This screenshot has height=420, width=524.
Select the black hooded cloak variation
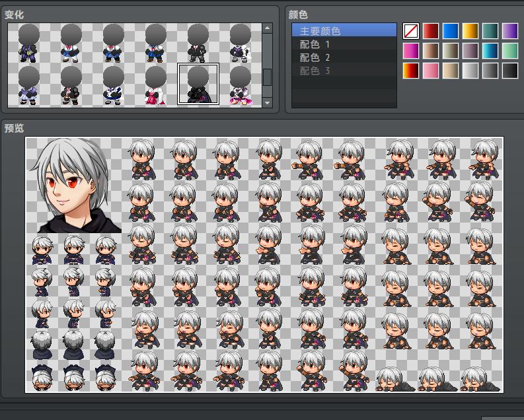[198, 84]
